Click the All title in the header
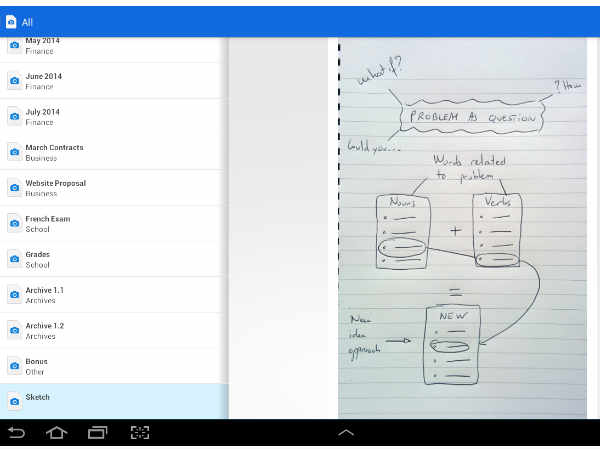The image size is (600, 450). 28,21
